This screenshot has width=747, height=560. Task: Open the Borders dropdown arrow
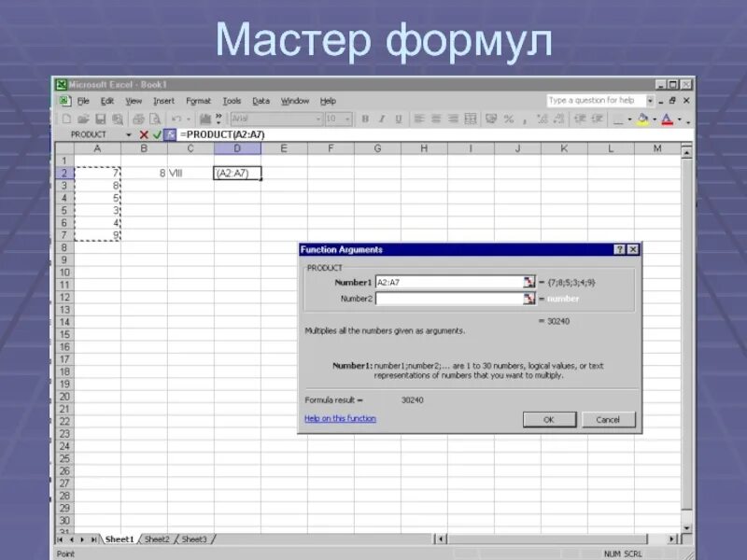(629, 119)
